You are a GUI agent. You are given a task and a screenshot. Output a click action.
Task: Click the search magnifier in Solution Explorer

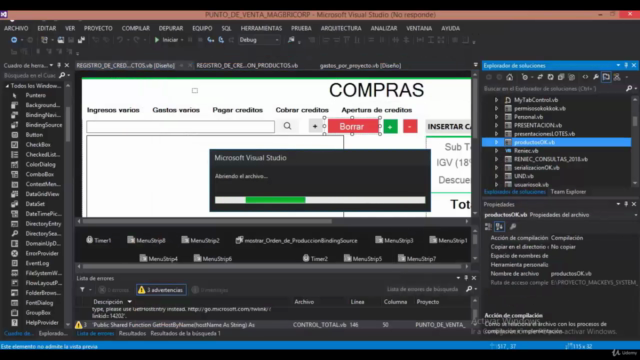[x=629, y=89]
